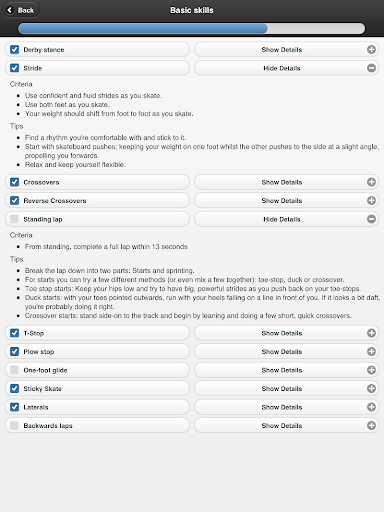Click the plus icon for Reverse Crossovers
The height and width of the screenshot is (512, 384).
pyautogui.click(x=371, y=200)
